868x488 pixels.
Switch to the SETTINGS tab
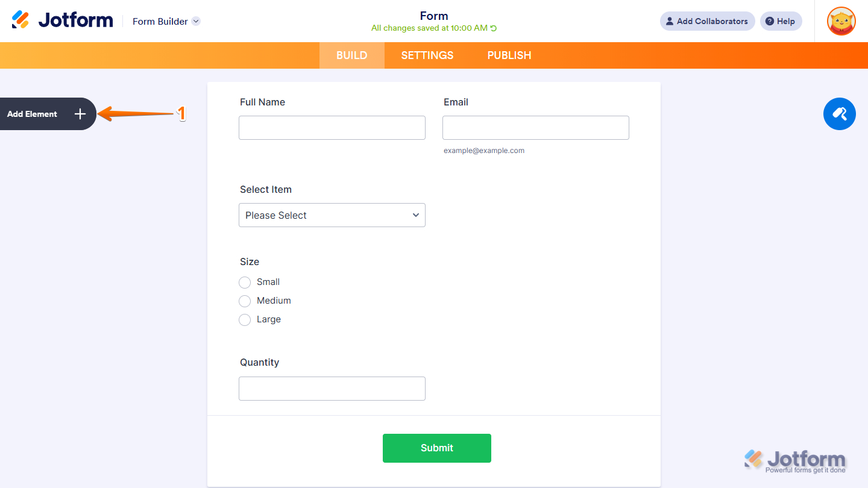427,55
